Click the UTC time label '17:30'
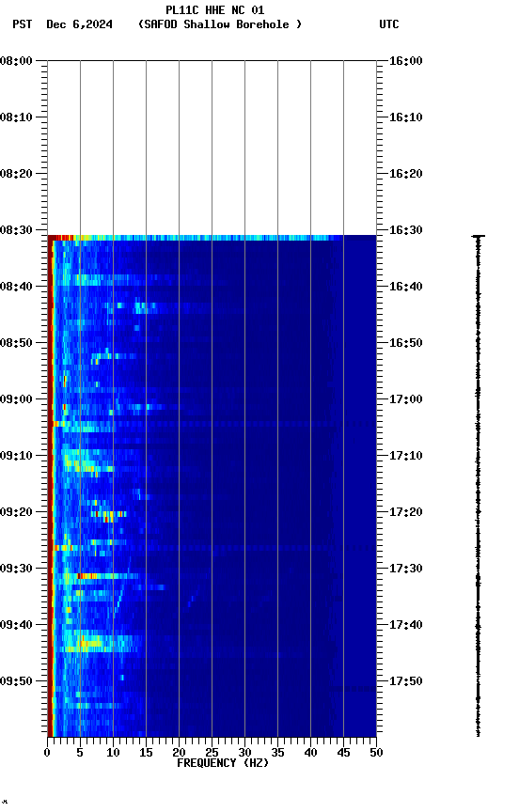The height and width of the screenshot is (812, 519). tap(406, 569)
